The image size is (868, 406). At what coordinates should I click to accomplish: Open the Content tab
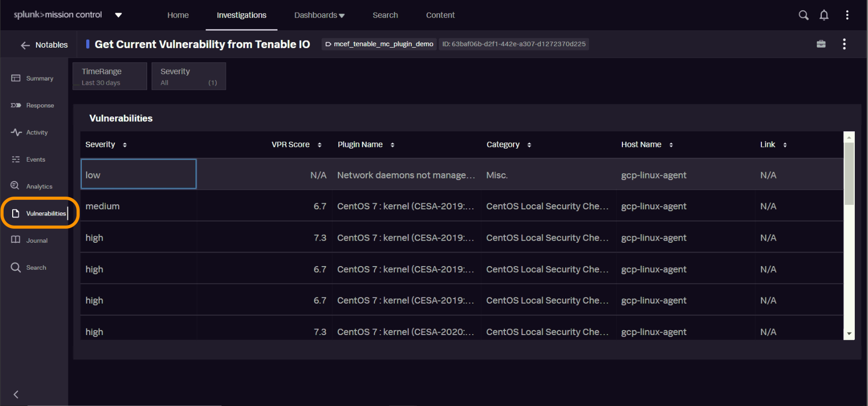pyautogui.click(x=440, y=15)
